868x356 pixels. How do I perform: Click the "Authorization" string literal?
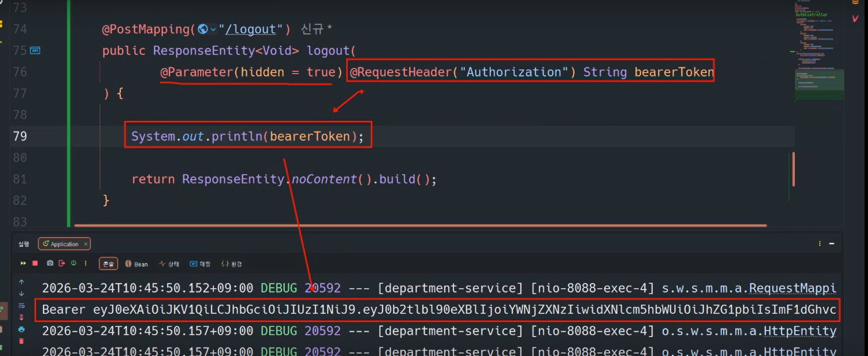click(x=514, y=72)
